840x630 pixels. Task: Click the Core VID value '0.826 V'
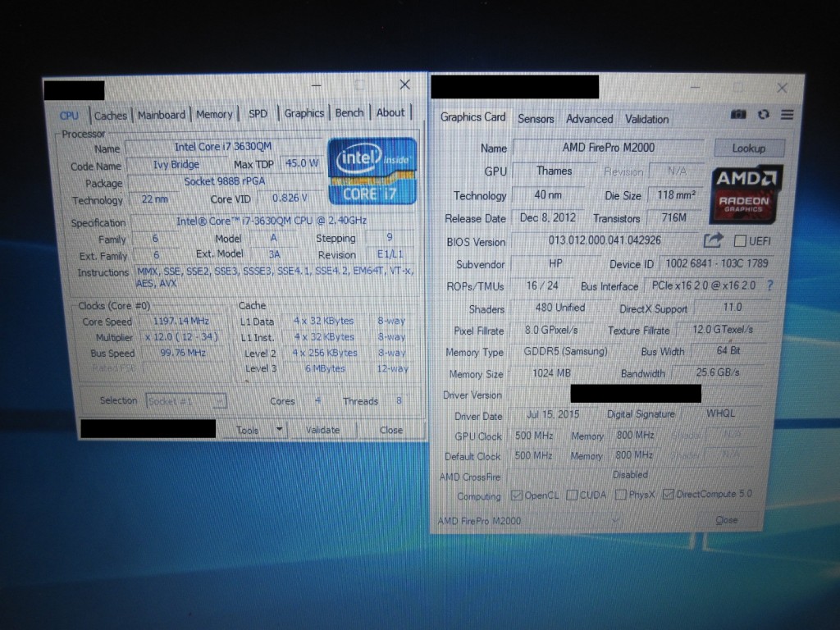(x=290, y=199)
